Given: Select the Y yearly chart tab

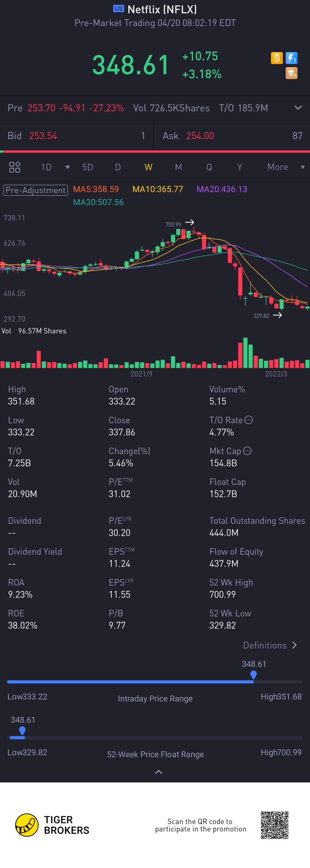Looking at the screenshot, I should tap(239, 167).
